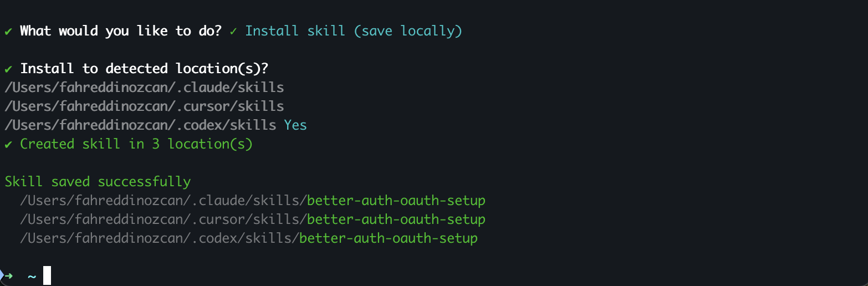Click the "Install skill (save locally)" answer text

point(354,31)
